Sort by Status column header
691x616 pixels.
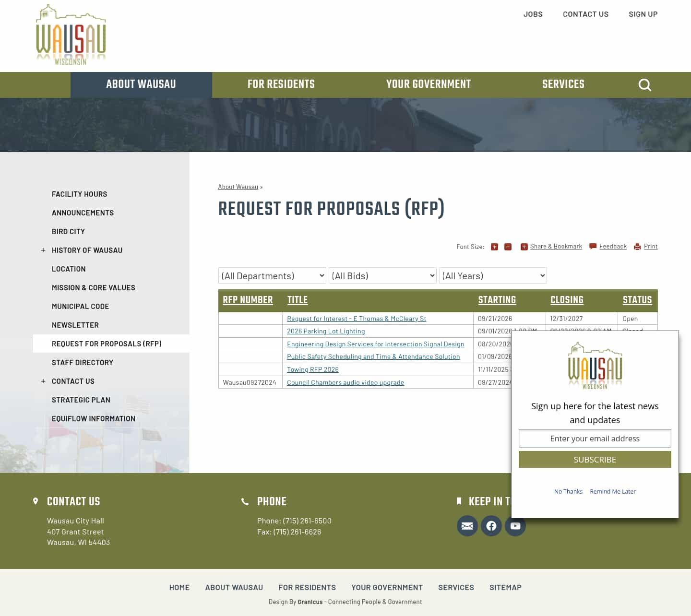(637, 300)
